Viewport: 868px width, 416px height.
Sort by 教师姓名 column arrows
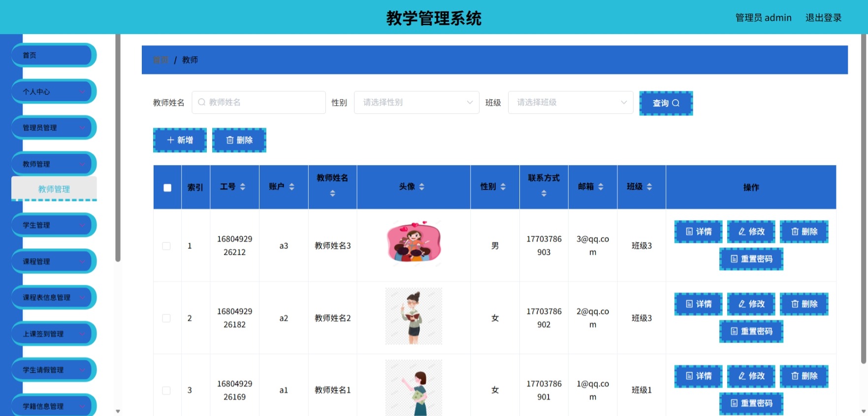pyautogui.click(x=333, y=194)
